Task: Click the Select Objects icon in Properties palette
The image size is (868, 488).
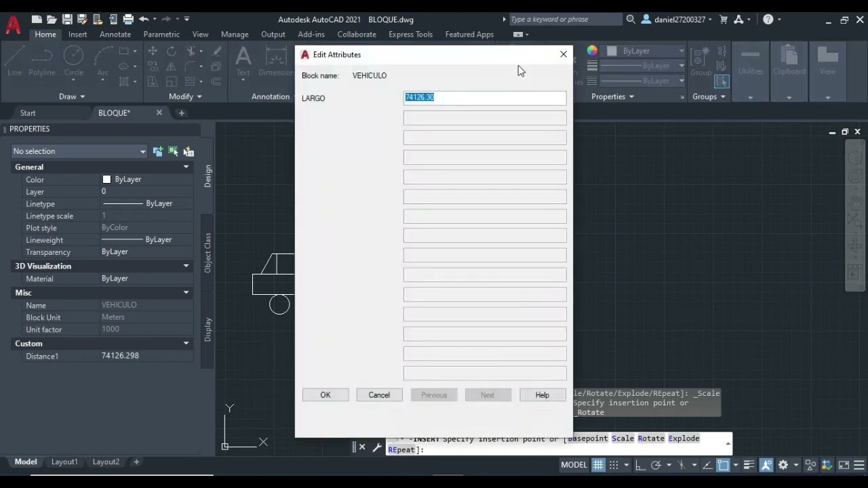Action: [x=173, y=151]
